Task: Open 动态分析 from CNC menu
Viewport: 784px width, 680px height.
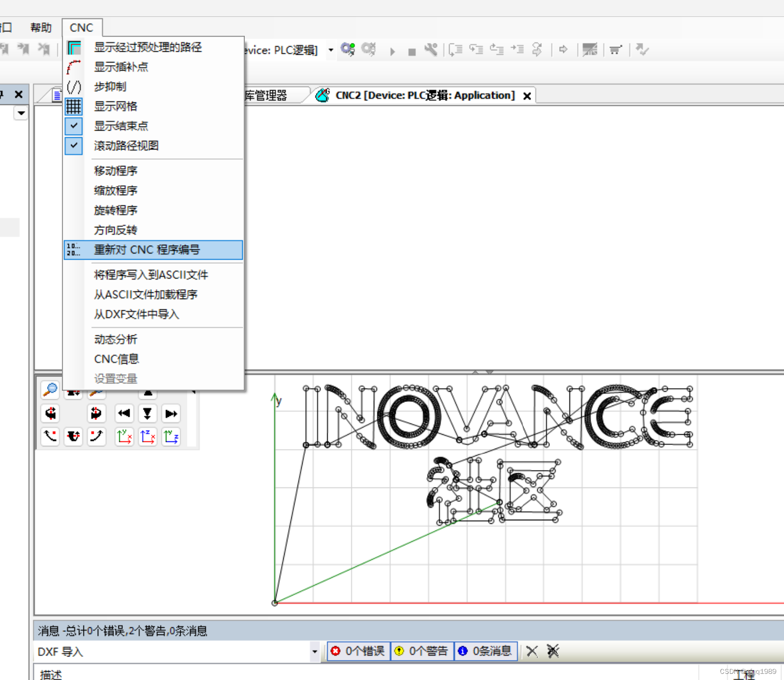Action: (x=153, y=339)
